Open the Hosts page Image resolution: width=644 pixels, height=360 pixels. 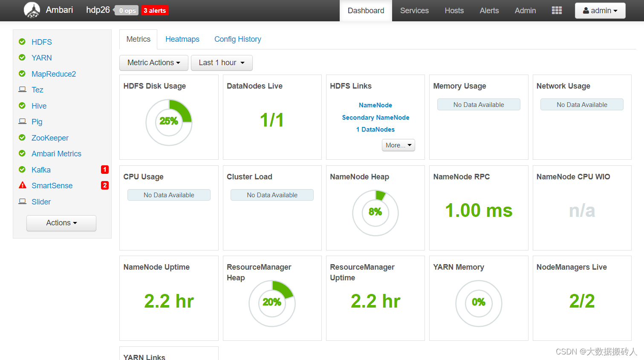(454, 11)
